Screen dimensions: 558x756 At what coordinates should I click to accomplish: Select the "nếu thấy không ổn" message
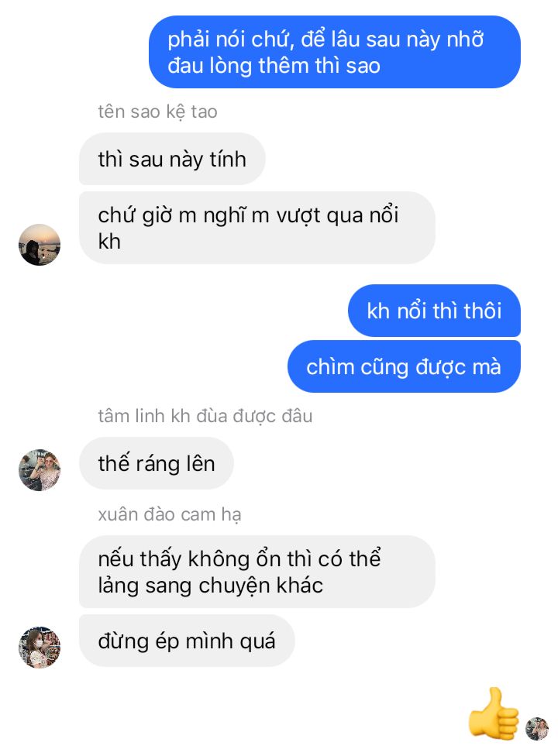(x=257, y=572)
